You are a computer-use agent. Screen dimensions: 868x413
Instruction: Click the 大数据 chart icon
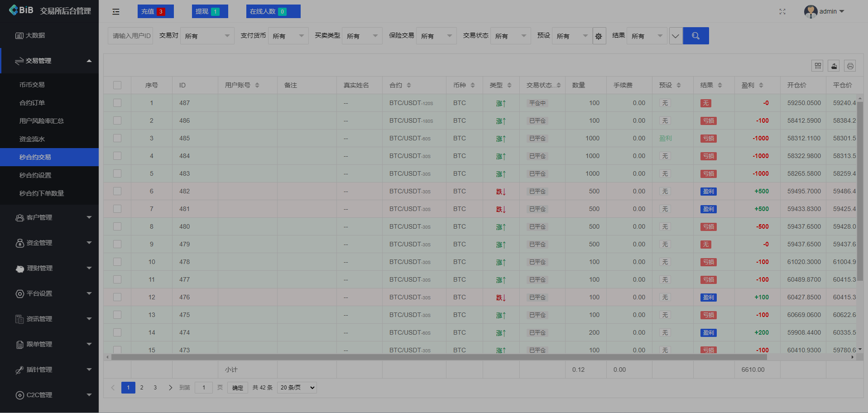(19, 35)
